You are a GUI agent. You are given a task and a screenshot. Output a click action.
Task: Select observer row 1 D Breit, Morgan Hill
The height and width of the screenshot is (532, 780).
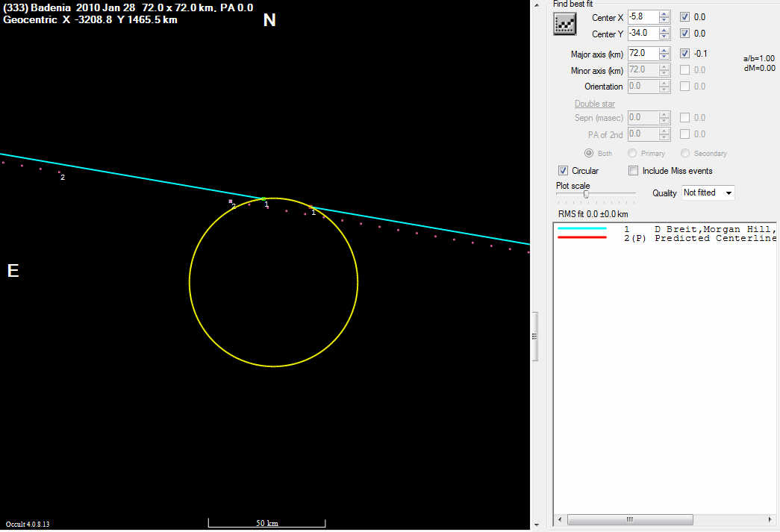667,229
